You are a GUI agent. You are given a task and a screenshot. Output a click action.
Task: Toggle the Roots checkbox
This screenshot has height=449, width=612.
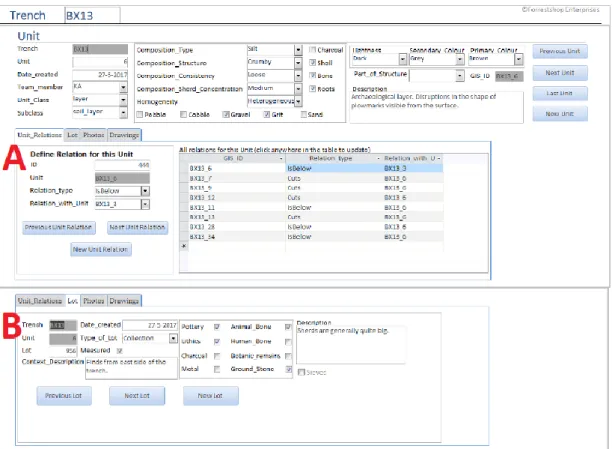[312, 89]
